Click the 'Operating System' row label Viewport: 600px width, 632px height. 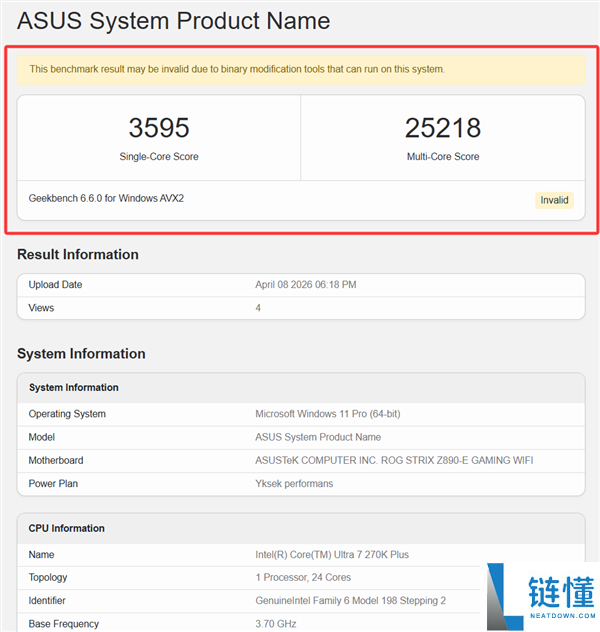[x=67, y=414]
